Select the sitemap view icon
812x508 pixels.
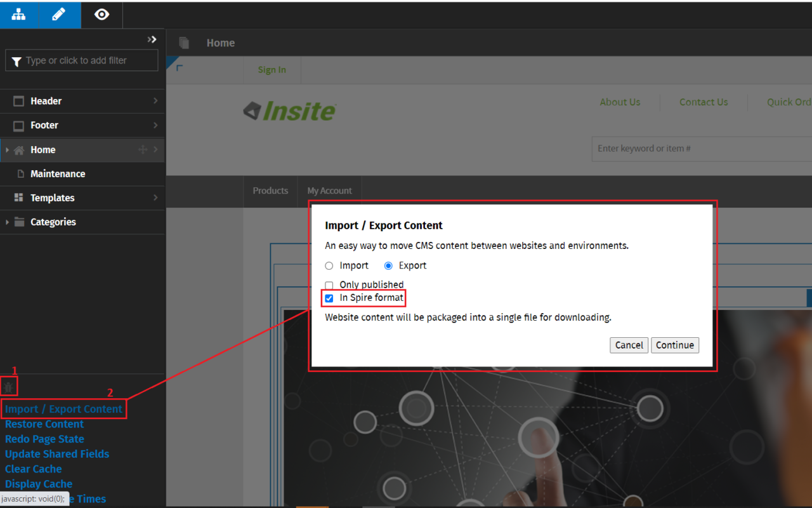pos(18,15)
